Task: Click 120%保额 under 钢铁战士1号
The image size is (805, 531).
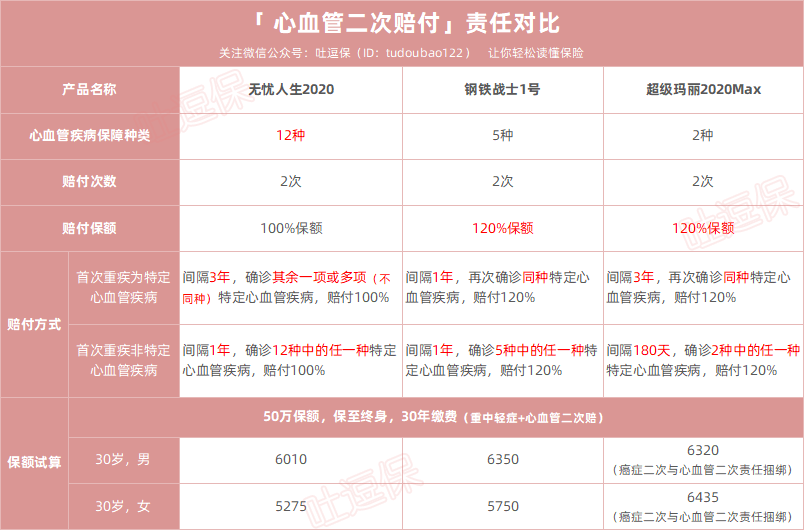Action: click(x=503, y=228)
